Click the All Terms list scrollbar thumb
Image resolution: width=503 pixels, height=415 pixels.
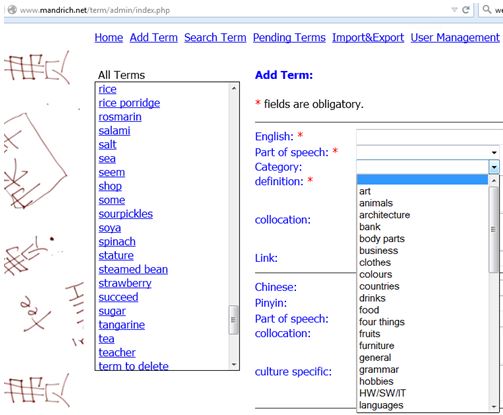pos(234,320)
